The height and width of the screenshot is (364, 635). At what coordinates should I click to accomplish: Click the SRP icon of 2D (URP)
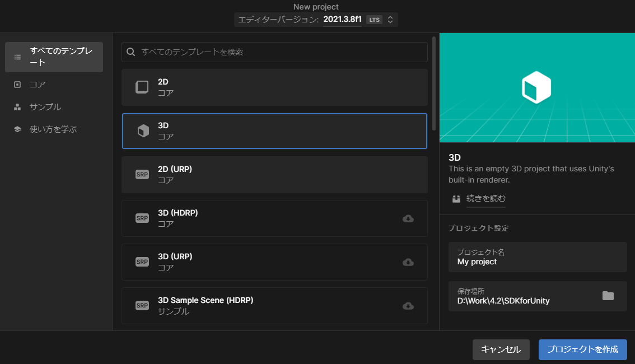tap(142, 175)
